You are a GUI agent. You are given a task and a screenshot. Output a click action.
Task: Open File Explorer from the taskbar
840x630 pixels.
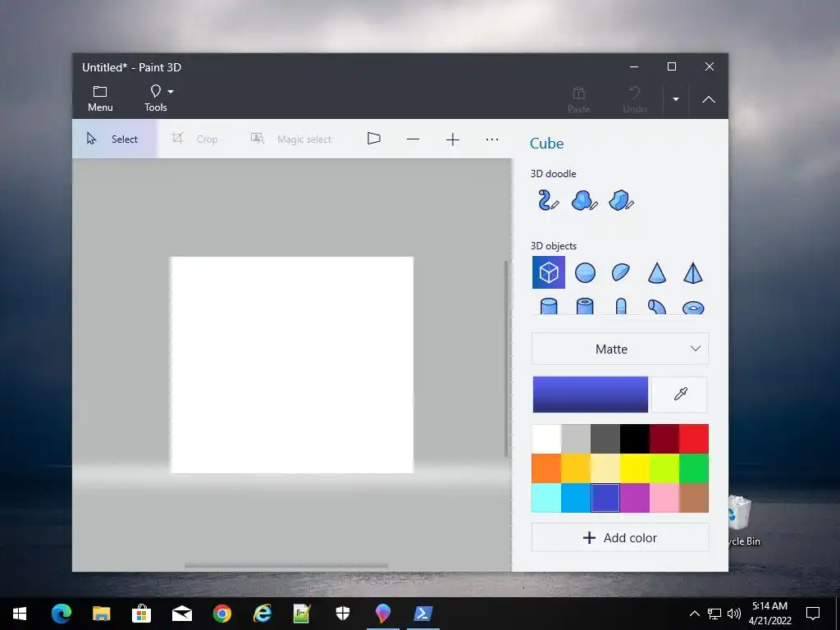pyautogui.click(x=101, y=614)
